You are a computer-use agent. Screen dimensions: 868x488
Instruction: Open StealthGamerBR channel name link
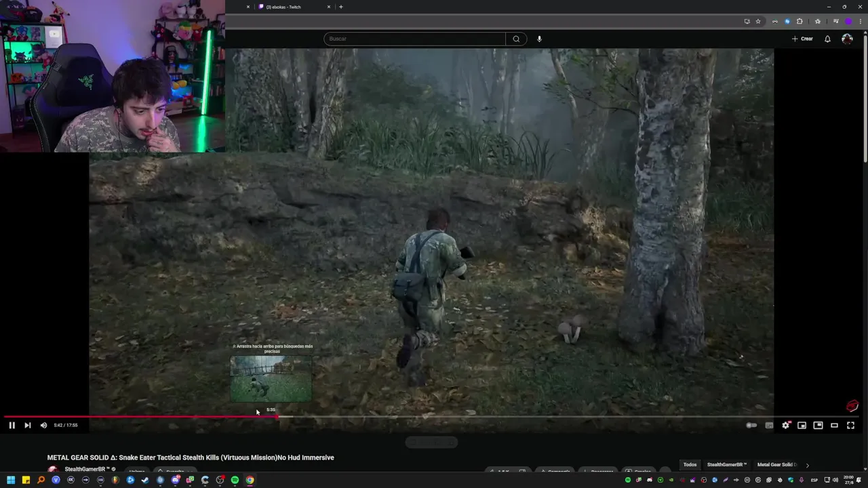[87, 469]
